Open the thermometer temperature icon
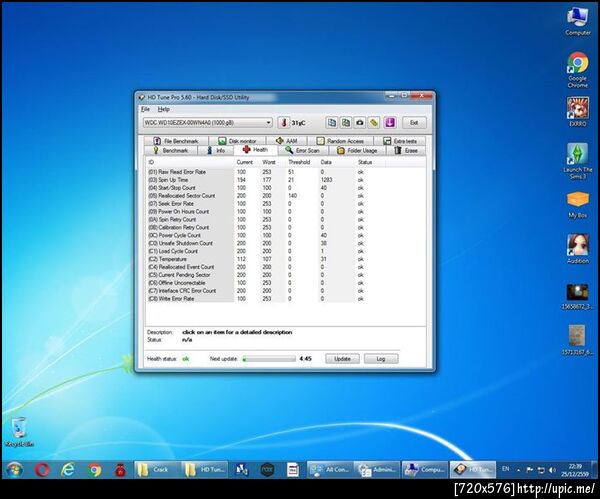Viewport: 600px width, 499px height. pos(284,123)
